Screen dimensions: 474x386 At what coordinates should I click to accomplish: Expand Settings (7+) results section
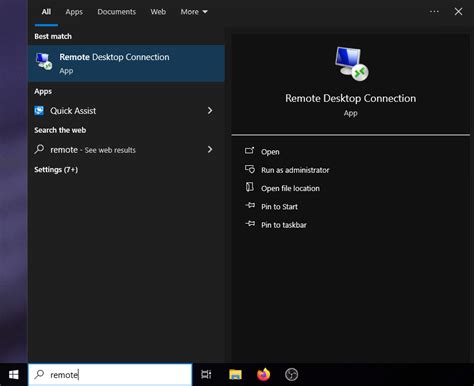(x=56, y=170)
